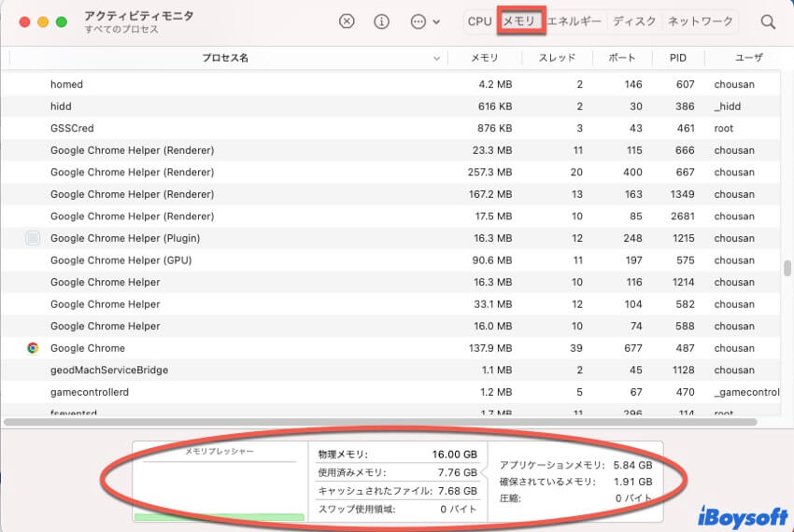Viewport: 794px width, 532px height.
Task: Select Chrome Helper (Renderer) with PID 666
Action: click(390, 150)
